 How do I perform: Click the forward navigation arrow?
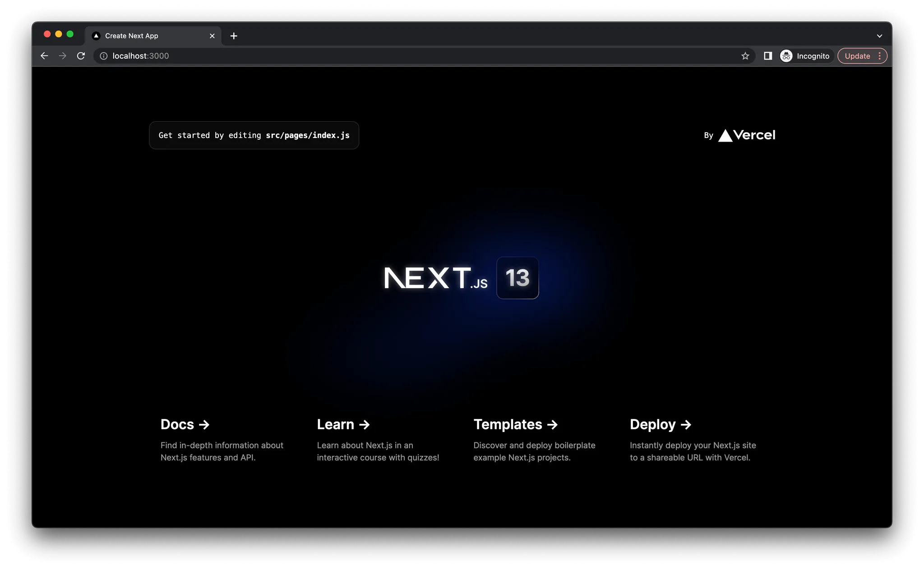(63, 56)
